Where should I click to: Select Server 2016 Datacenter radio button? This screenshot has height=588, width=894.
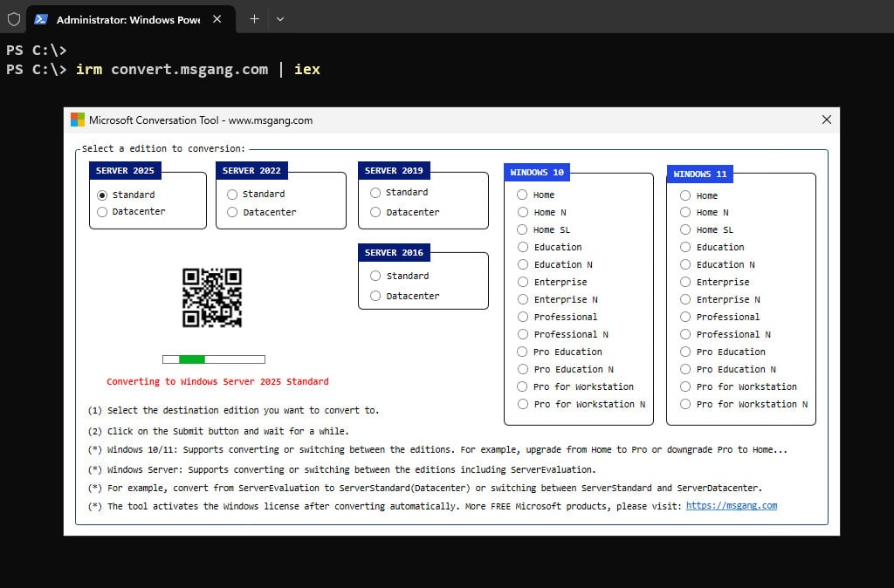coord(375,296)
